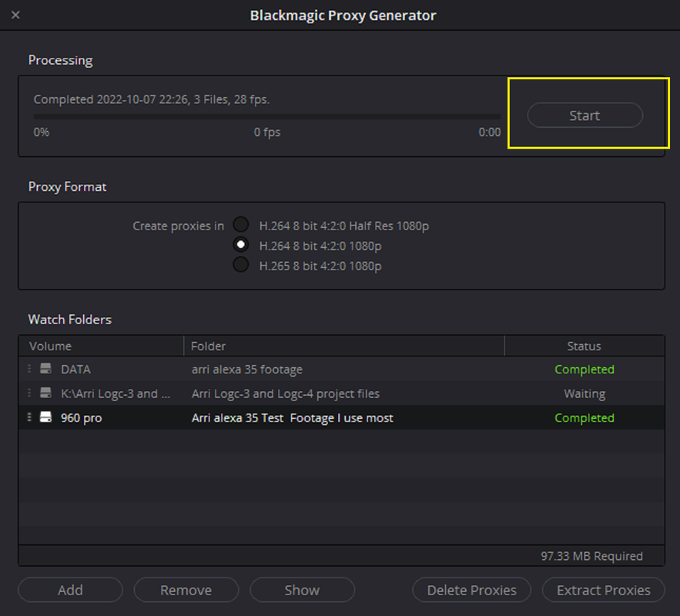Click the Waiting status of the K:\Arri row
The image size is (680, 616).
click(585, 393)
